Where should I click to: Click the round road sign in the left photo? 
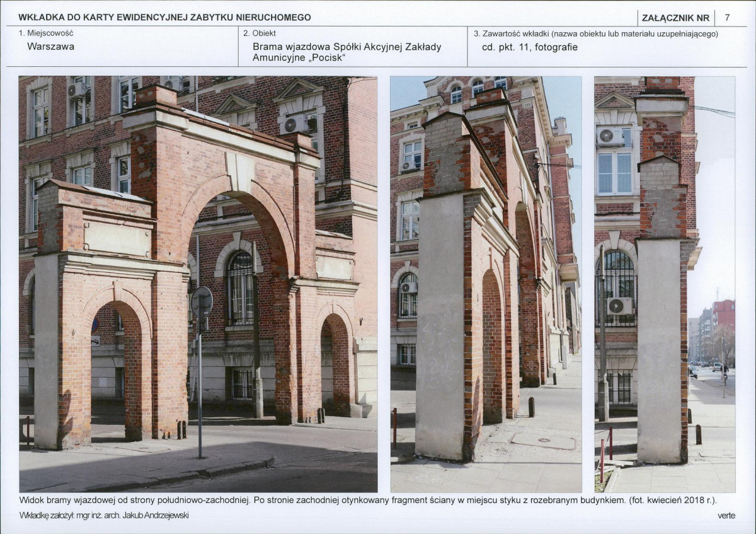pyautogui.click(x=202, y=302)
